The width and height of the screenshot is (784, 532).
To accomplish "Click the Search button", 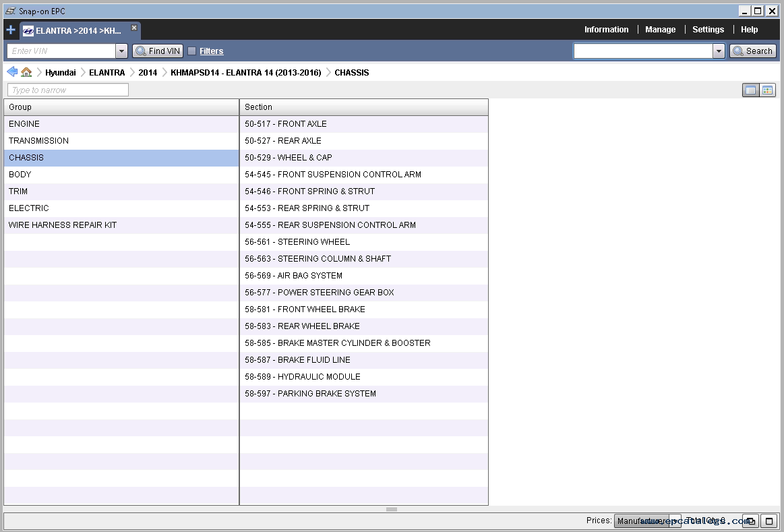I will 753,51.
